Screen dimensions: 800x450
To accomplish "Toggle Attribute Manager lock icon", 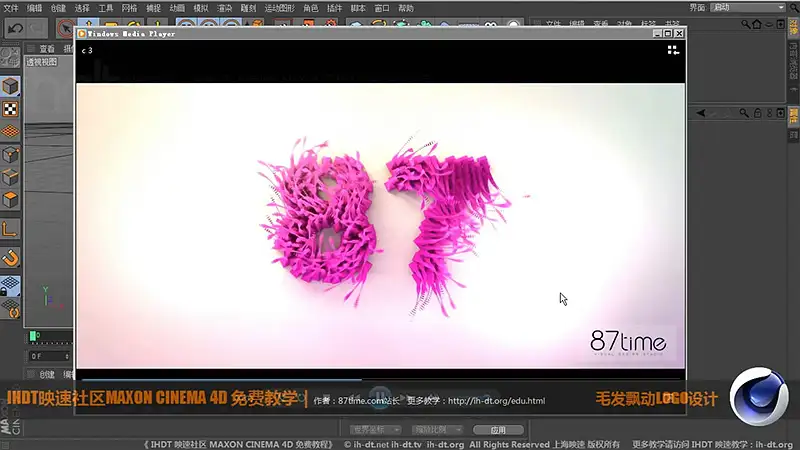I will 758,113.
